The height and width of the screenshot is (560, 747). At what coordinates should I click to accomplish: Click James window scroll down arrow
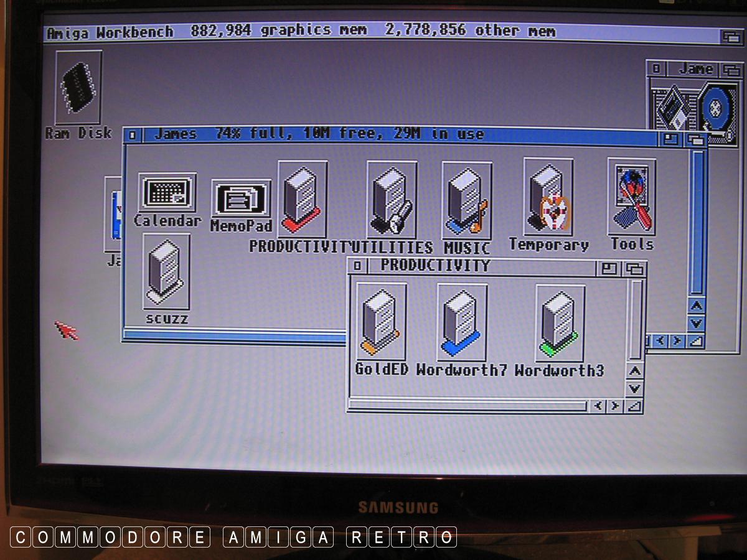coord(696,324)
